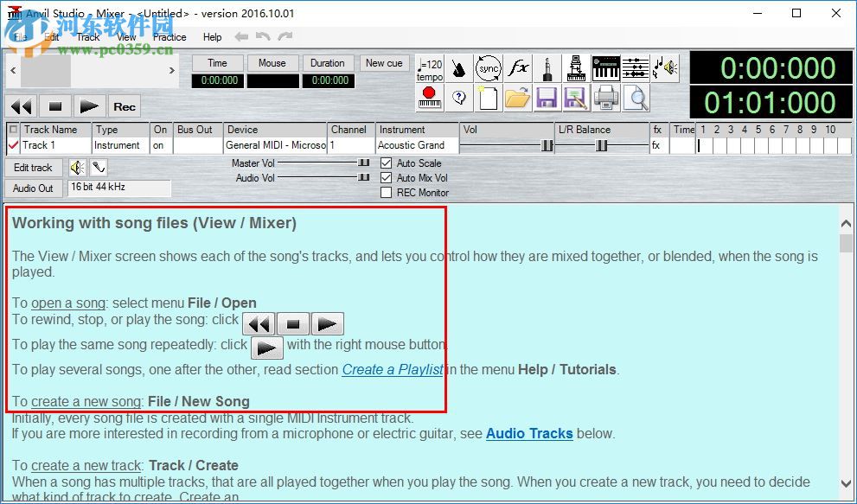Click the microphone icon beside Edit track
Image resolution: width=857 pixels, height=504 pixels.
(x=99, y=168)
